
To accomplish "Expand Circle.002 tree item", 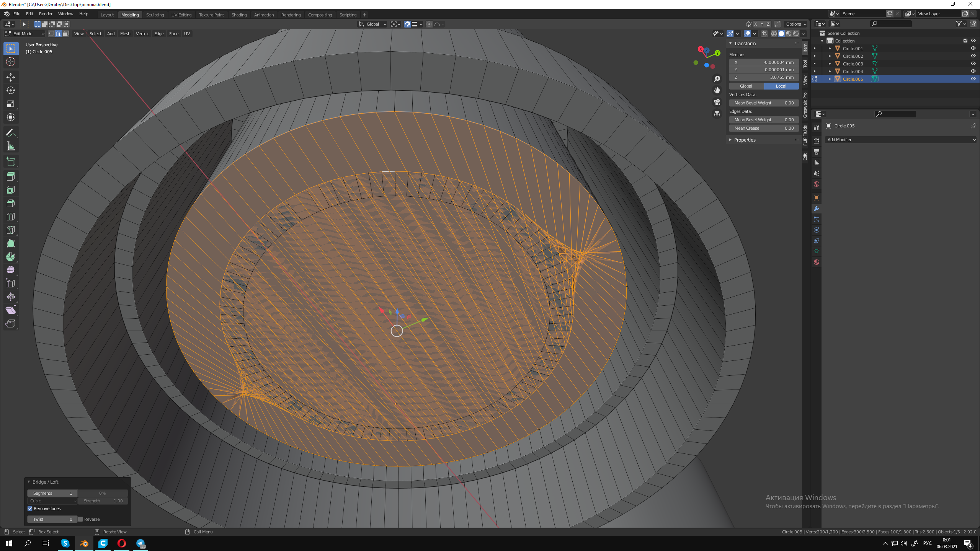I will pos(830,56).
